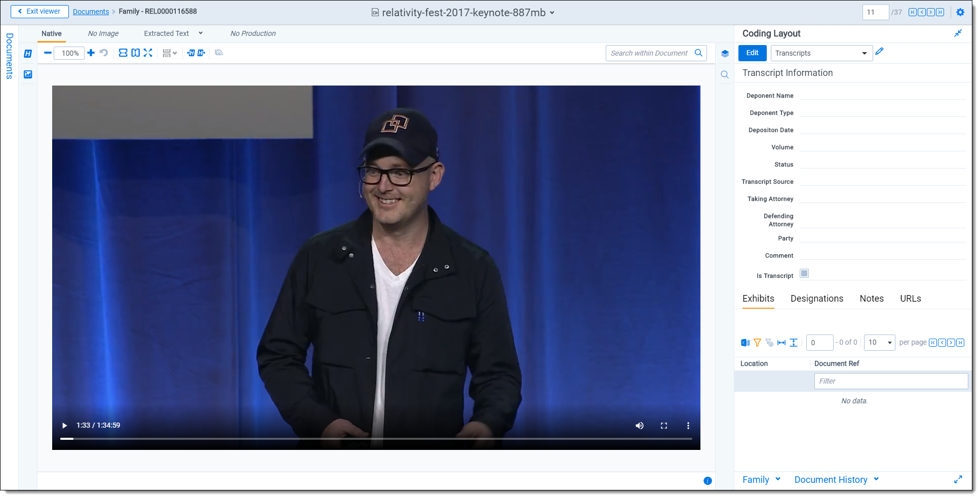Click the pencil icon beside Transcripts layout
The height and width of the screenshot is (498, 980).
coord(879,51)
